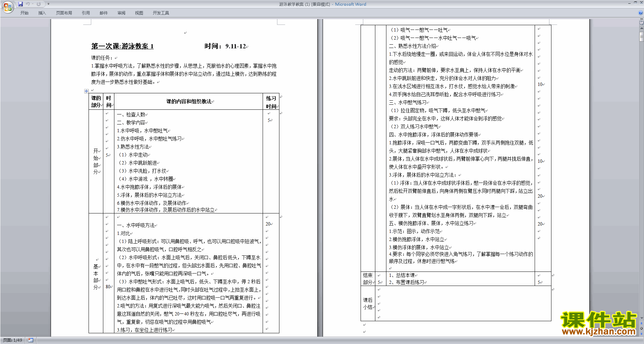Toggle the ruler view icon above scrollbar

[641, 23]
